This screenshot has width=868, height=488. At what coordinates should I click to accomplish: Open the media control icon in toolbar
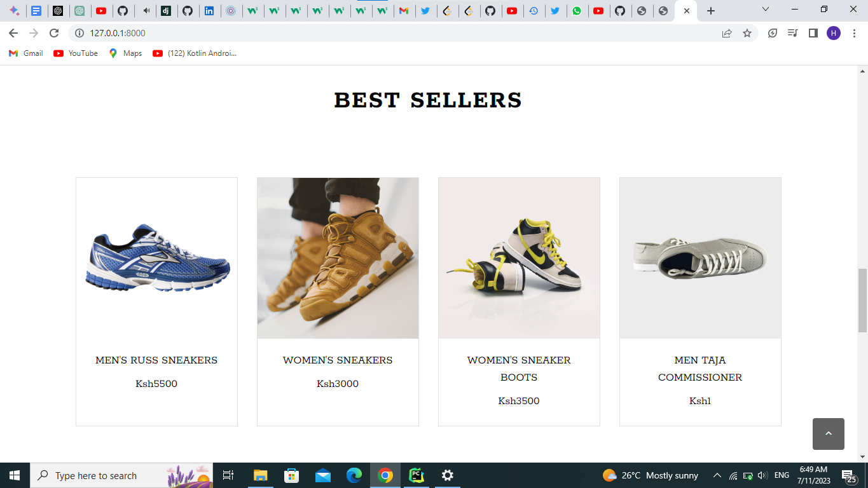click(792, 33)
